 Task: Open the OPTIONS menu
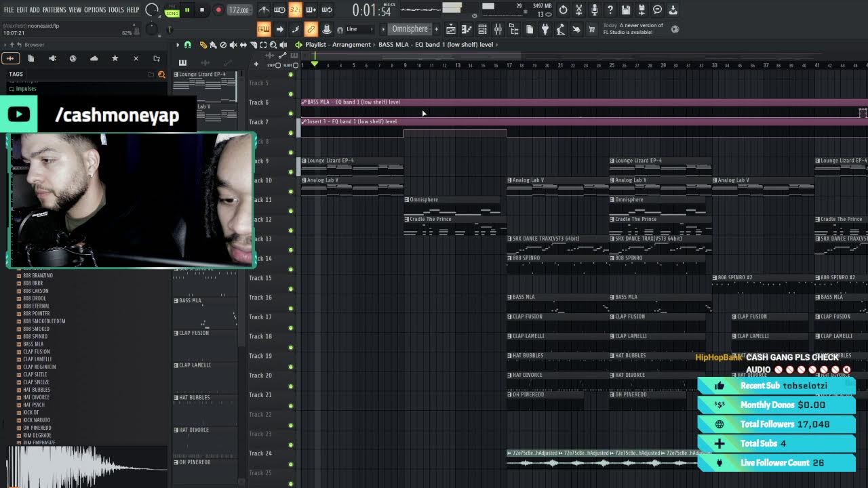tap(95, 10)
